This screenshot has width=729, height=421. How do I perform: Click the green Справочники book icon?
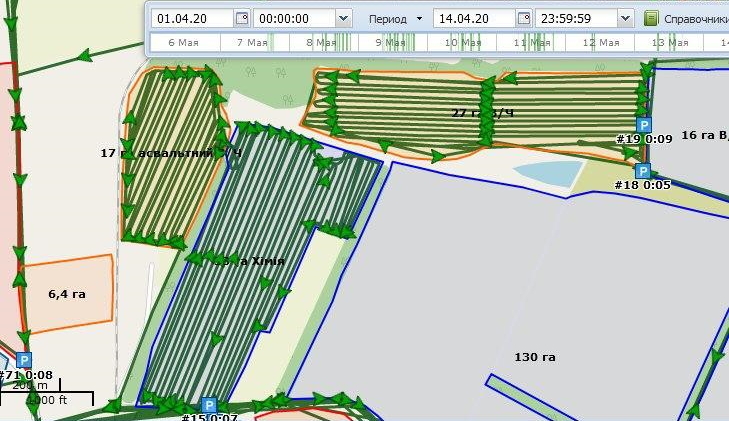(x=651, y=18)
